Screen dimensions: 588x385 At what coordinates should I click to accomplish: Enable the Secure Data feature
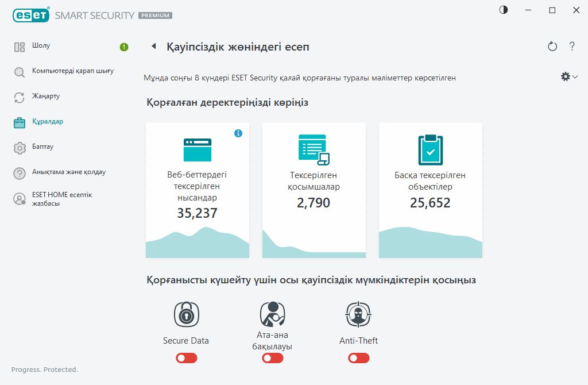pyautogui.click(x=185, y=357)
